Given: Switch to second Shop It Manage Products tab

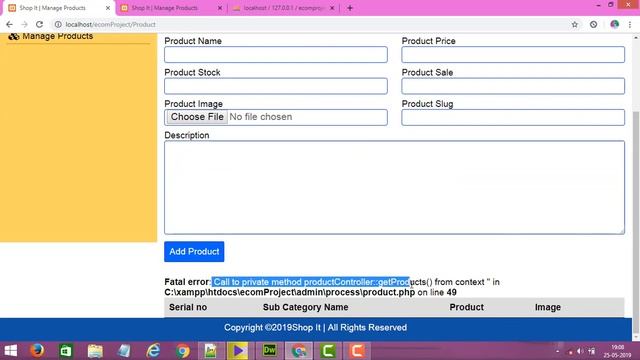Looking at the screenshot, I should 164,8.
